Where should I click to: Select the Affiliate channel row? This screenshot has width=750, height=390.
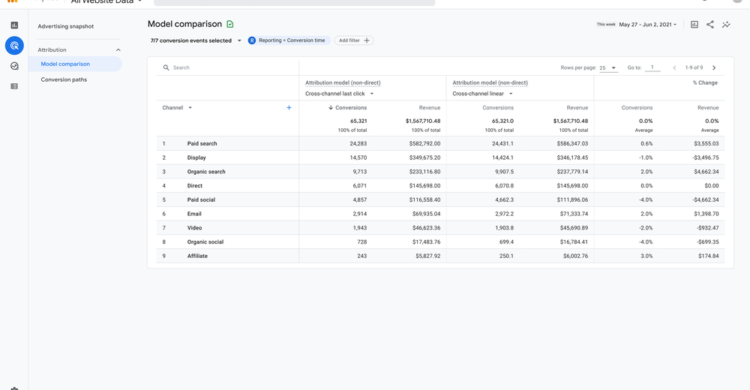click(441, 256)
